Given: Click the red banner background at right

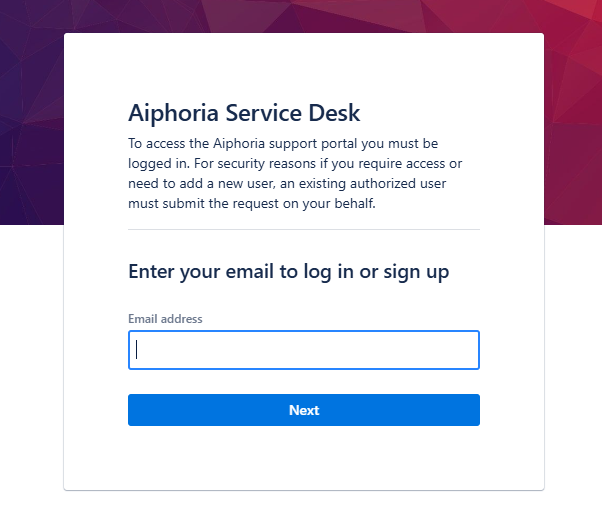Looking at the screenshot, I should click(x=573, y=120).
